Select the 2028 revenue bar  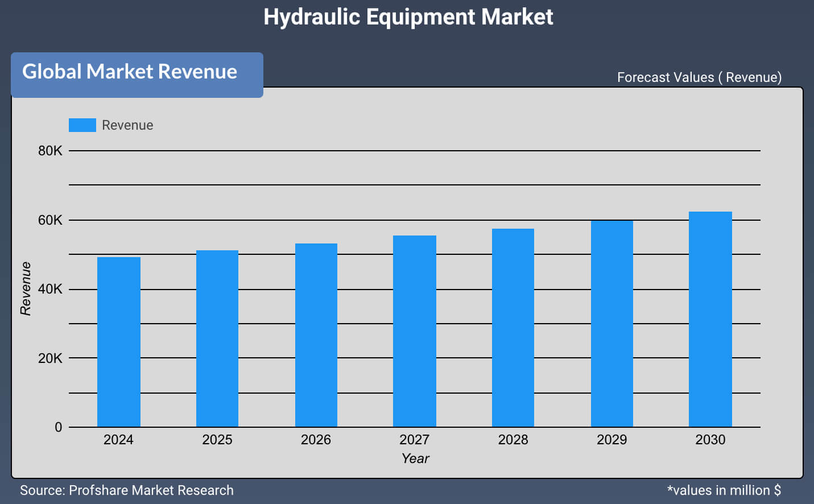pos(513,328)
